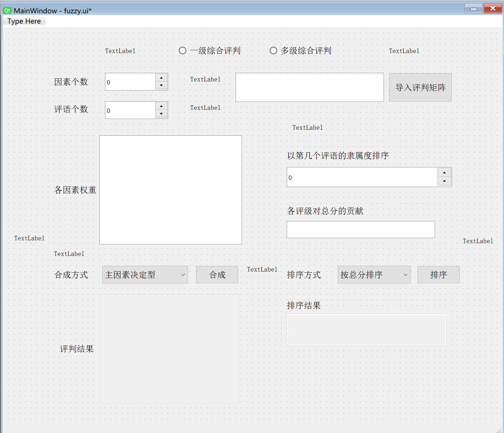Select the TextLabel right of 因素个数 spinbox
Viewport: 504px width, 433px height.
pyautogui.click(x=205, y=79)
